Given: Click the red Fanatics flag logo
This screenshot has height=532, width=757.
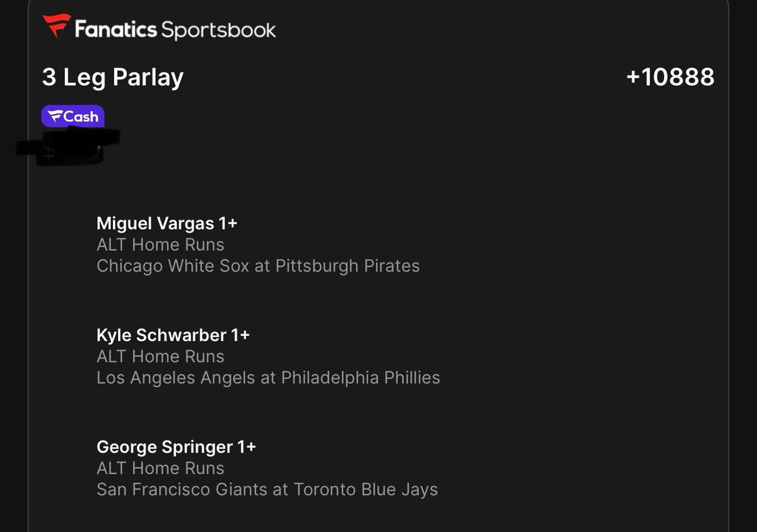Looking at the screenshot, I should (x=56, y=26).
